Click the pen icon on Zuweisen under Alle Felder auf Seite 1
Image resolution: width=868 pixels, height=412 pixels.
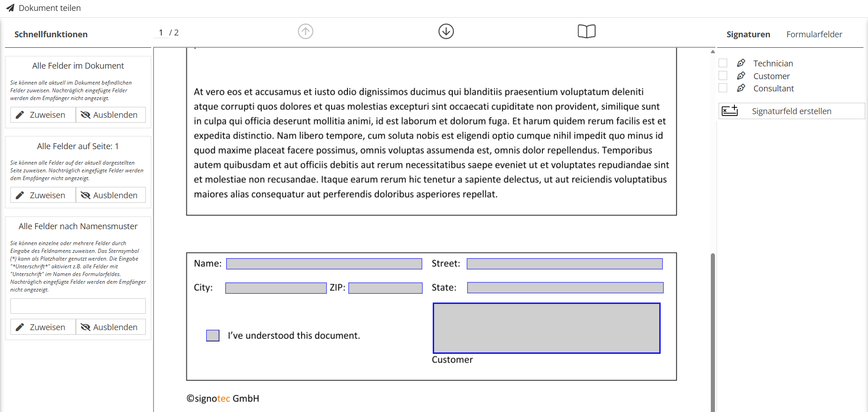pyautogui.click(x=19, y=195)
